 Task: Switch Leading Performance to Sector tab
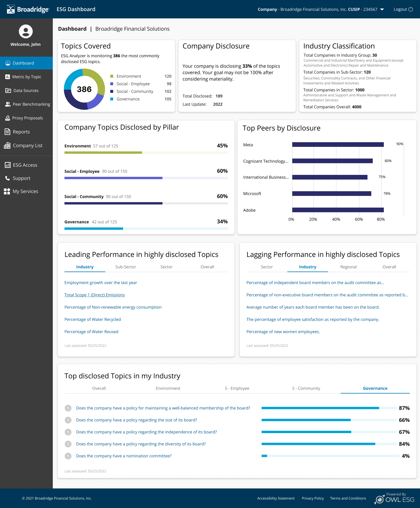point(167,267)
